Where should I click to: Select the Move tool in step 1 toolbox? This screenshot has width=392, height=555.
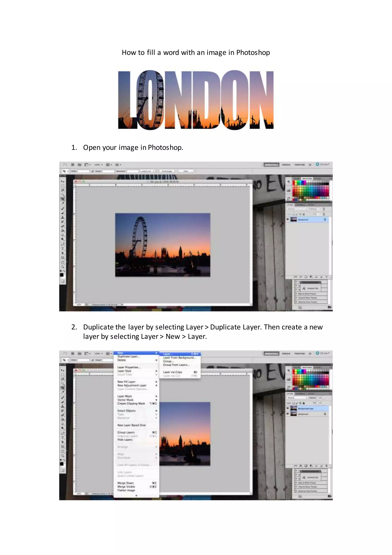63,181
